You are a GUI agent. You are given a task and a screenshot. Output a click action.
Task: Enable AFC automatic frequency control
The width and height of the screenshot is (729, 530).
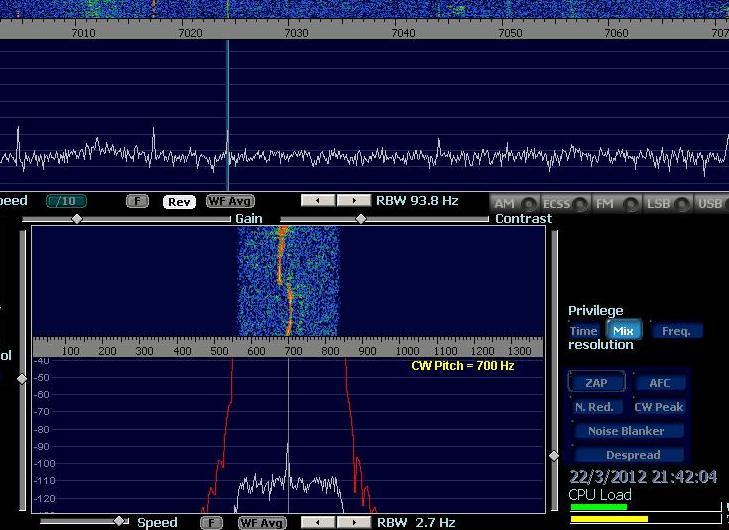[x=659, y=383]
